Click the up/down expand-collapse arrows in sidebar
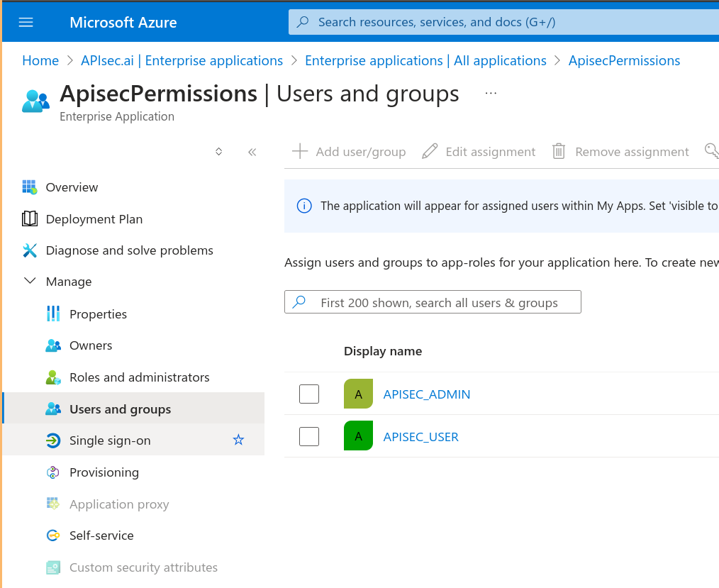 click(219, 152)
